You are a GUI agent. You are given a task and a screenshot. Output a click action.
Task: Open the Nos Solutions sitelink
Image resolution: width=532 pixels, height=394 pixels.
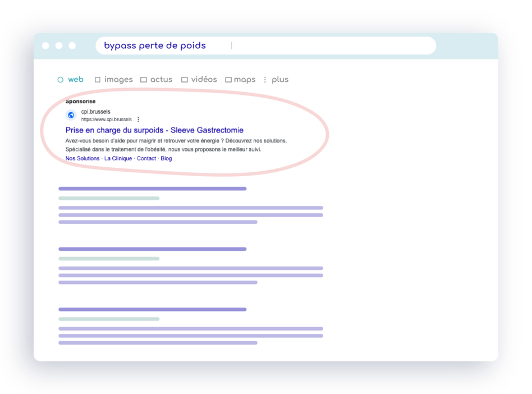(82, 158)
